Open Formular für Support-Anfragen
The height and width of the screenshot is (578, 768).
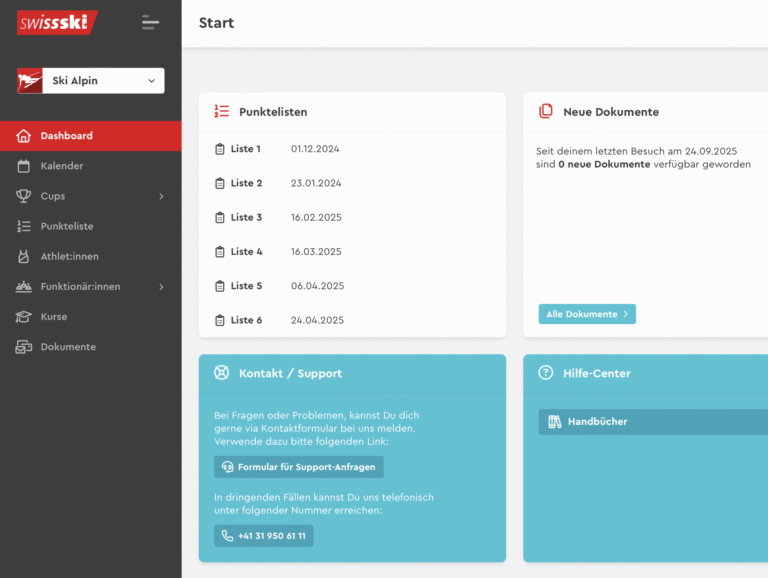pos(299,467)
